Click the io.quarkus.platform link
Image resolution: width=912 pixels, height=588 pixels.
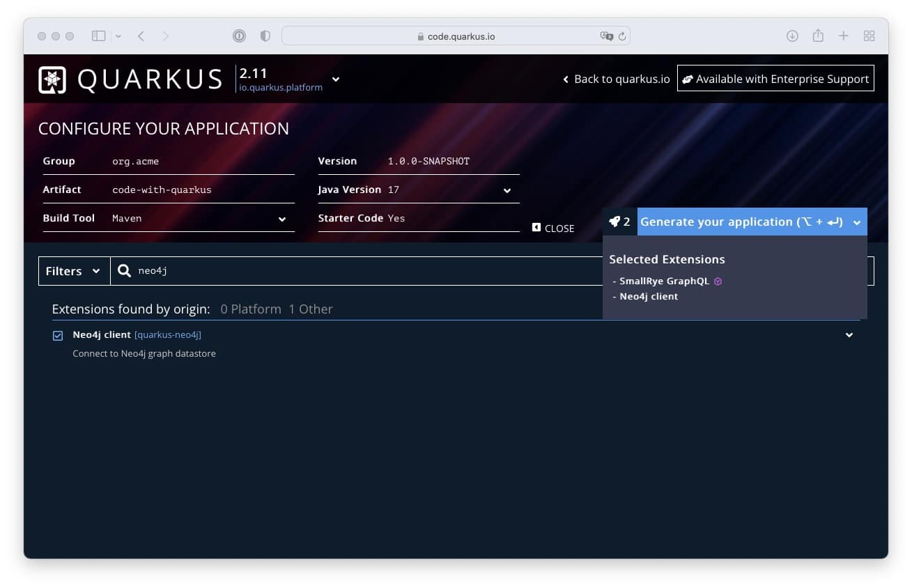281,88
